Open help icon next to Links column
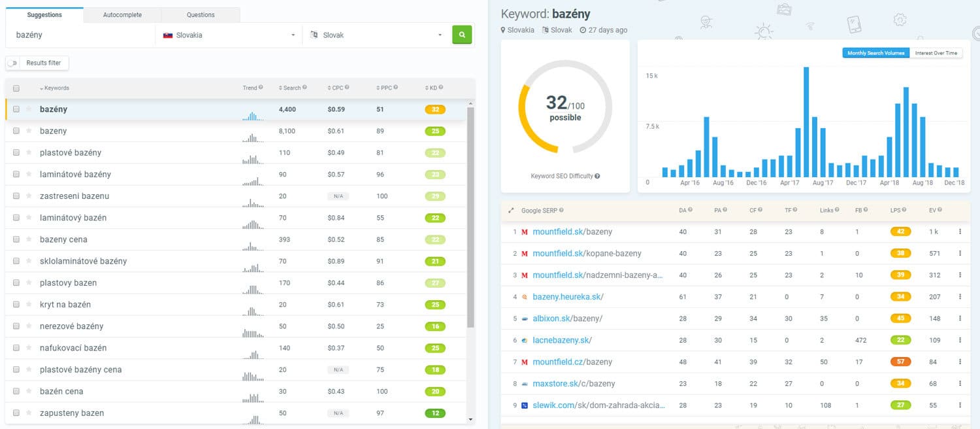This screenshot has width=980, height=429. [x=838, y=211]
